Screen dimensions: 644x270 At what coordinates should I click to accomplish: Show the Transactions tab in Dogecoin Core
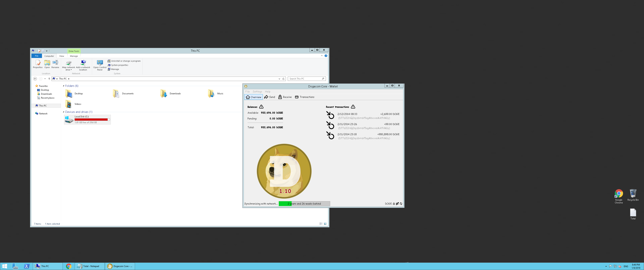(x=305, y=97)
